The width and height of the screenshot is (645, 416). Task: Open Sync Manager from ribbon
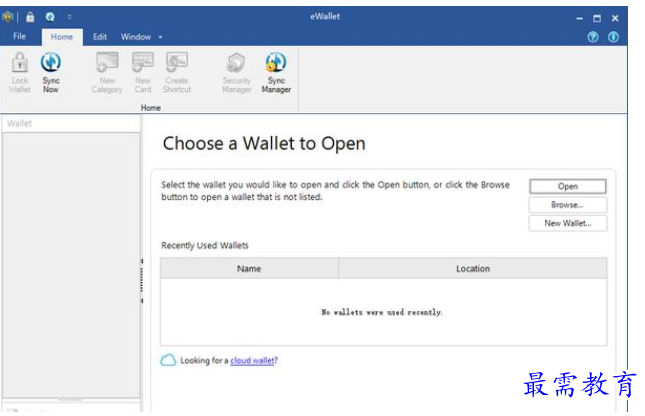(276, 73)
